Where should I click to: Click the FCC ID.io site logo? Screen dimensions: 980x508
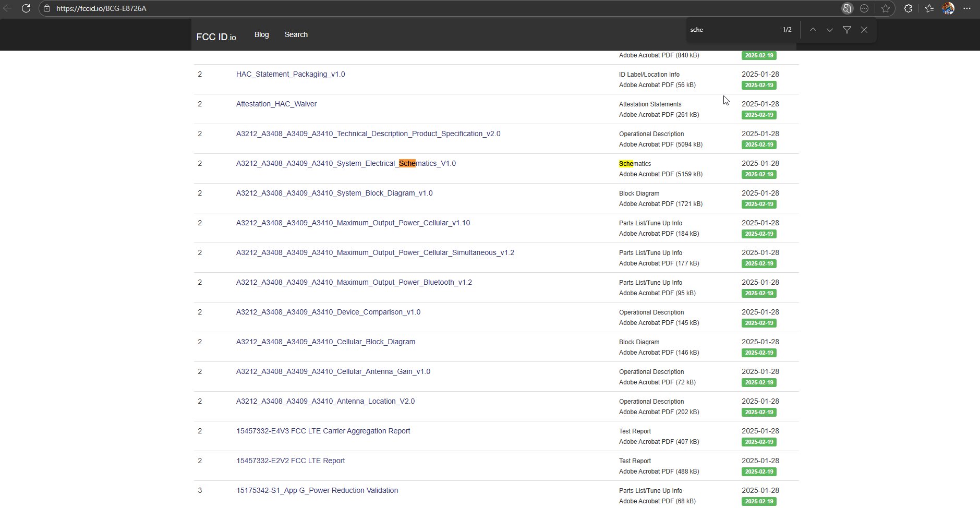click(x=216, y=37)
